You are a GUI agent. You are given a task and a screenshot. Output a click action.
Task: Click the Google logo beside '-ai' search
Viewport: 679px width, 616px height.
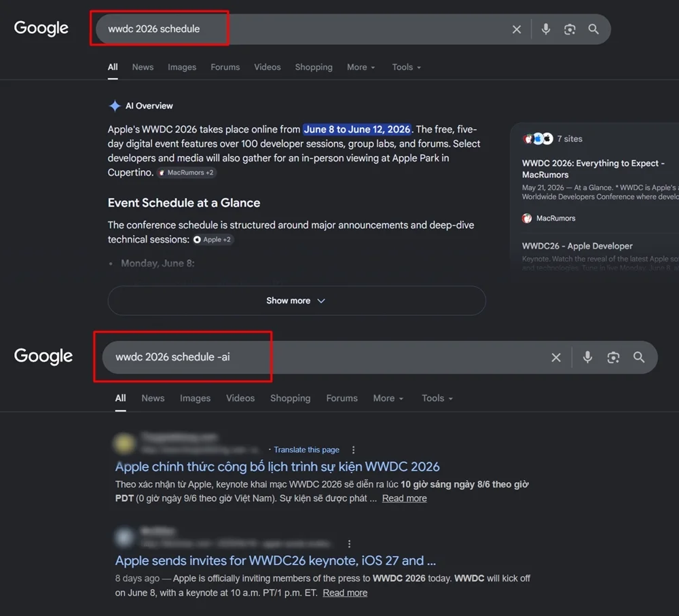43,356
